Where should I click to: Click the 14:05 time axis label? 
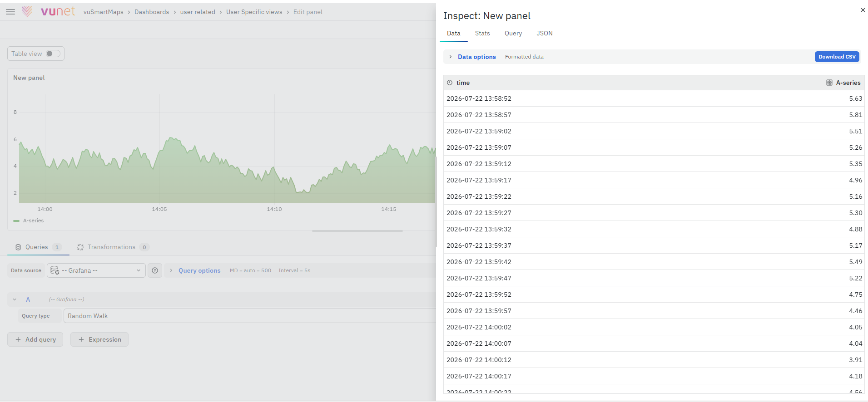(159, 209)
